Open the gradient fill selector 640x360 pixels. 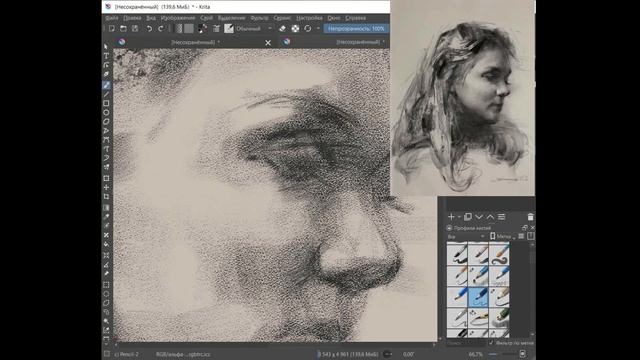179,29
